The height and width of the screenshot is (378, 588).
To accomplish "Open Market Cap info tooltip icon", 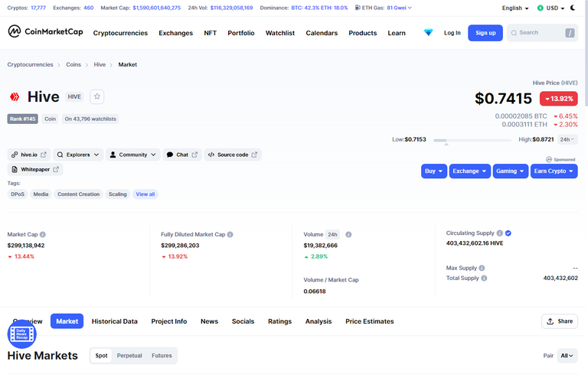I will (x=43, y=234).
